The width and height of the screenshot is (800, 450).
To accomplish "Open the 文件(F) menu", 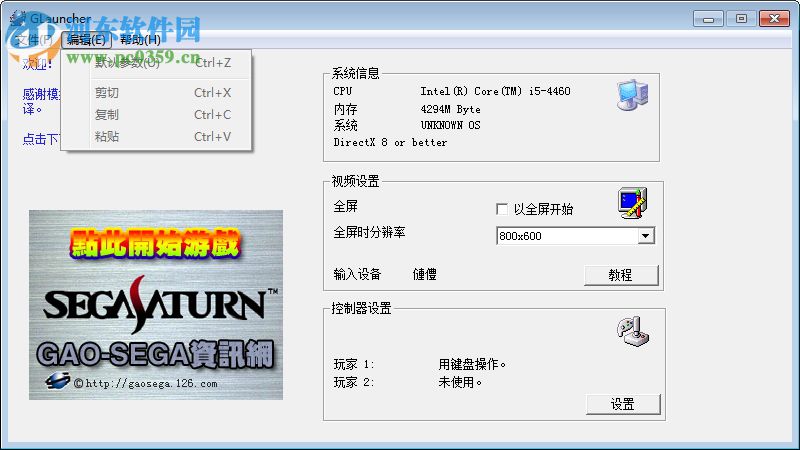I will pos(33,40).
